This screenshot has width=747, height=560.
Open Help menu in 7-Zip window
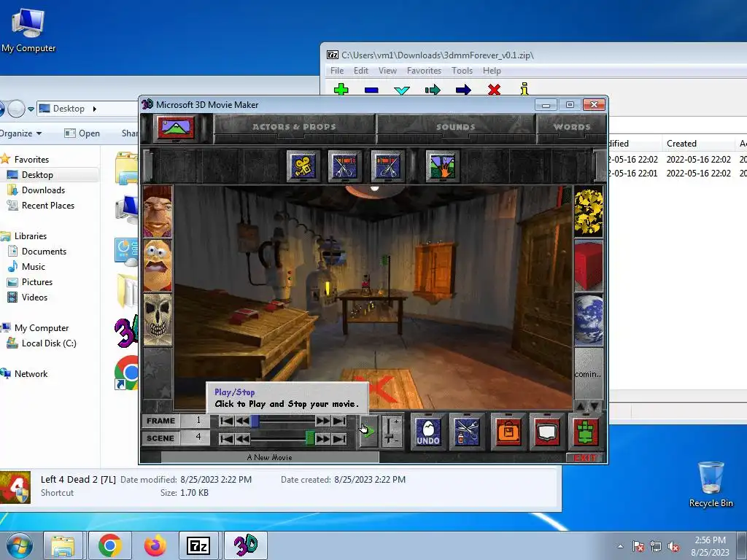tap(492, 71)
